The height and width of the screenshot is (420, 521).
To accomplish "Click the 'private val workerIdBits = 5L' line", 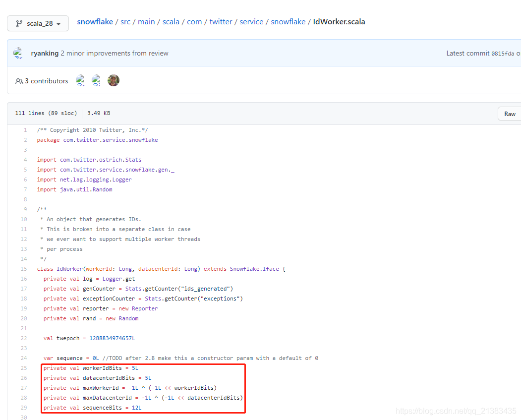I will click(x=91, y=368).
